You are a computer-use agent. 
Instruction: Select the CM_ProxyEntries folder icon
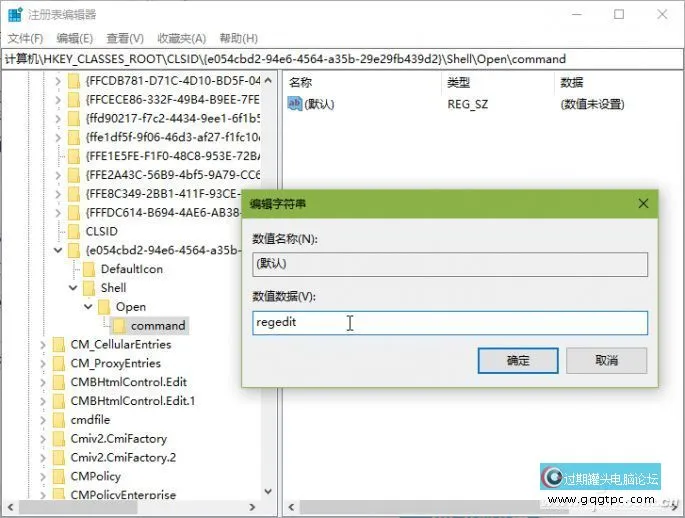click(59, 363)
